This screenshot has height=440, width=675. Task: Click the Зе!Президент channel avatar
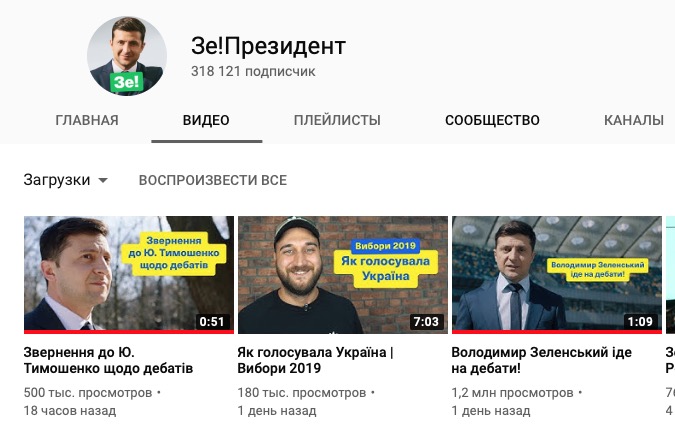click(x=127, y=56)
